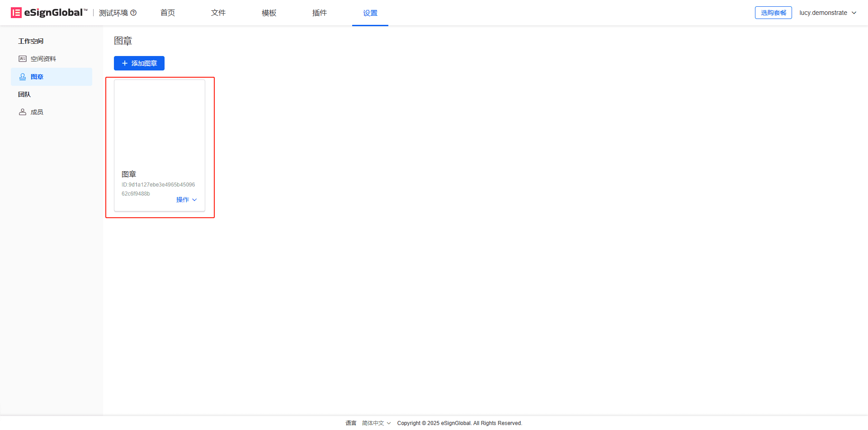
Task: Click the seal card name 图章
Action: (129, 174)
